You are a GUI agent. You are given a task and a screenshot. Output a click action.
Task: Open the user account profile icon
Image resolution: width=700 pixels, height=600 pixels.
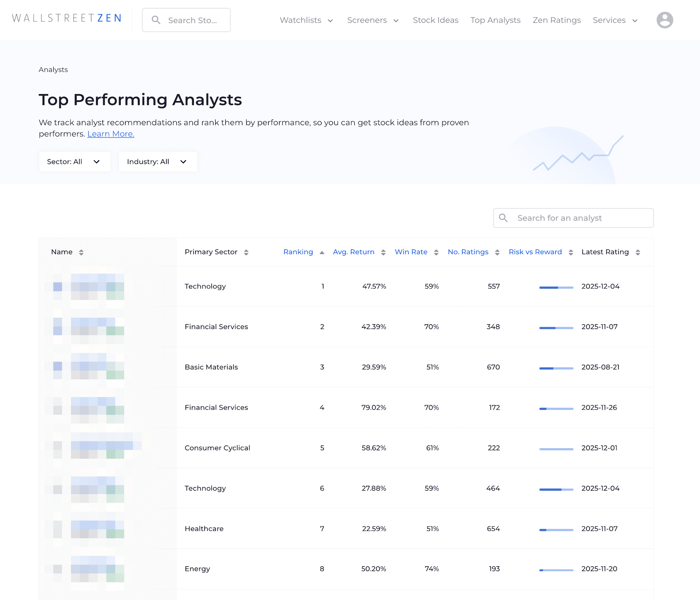coord(664,20)
